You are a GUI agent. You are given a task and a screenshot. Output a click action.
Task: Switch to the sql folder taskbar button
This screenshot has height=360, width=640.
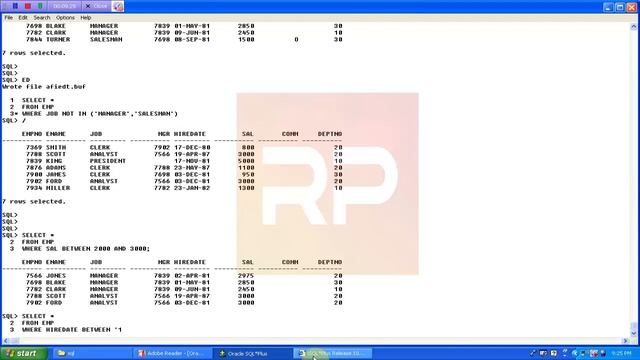coord(92,353)
